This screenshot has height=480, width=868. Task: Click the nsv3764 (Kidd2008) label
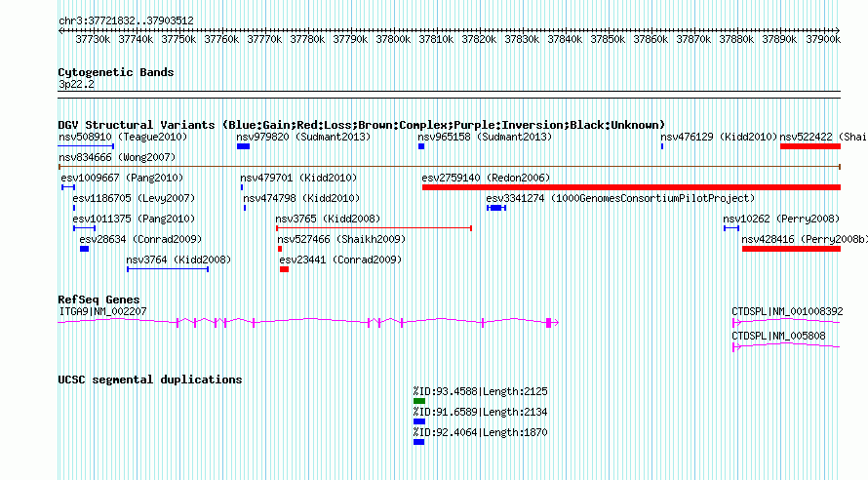(178, 260)
